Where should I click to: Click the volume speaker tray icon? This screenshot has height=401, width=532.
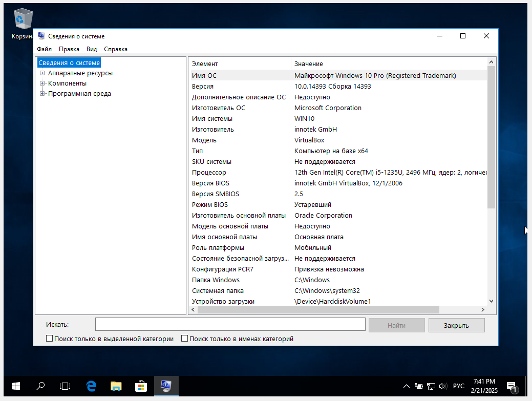tap(443, 386)
